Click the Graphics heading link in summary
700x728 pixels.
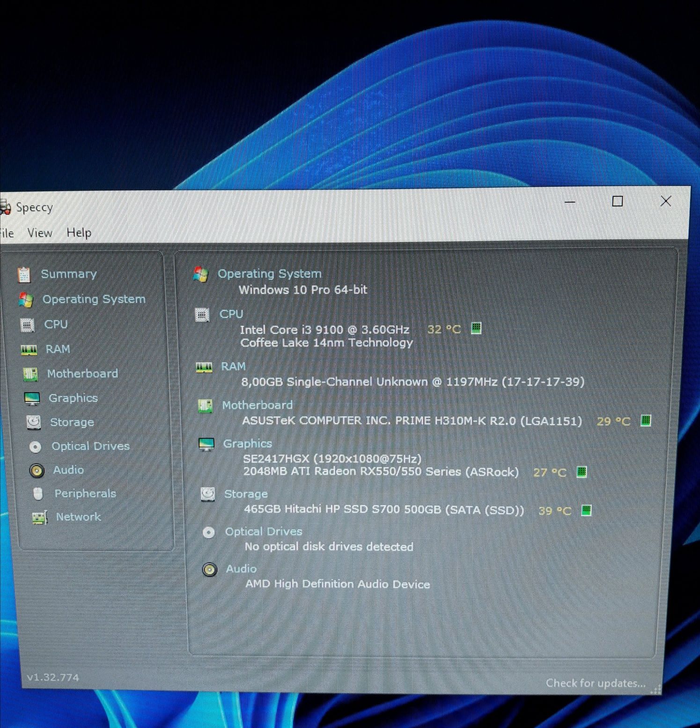tap(248, 443)
